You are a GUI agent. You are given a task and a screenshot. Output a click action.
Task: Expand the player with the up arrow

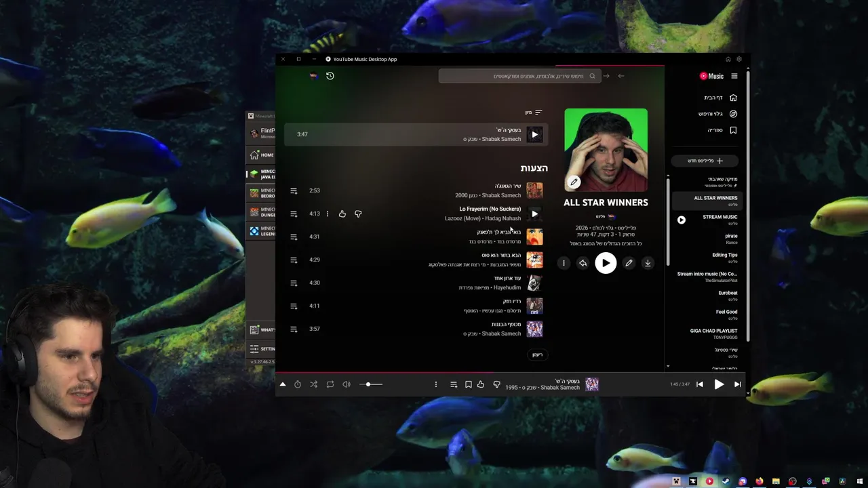(283, 384)
